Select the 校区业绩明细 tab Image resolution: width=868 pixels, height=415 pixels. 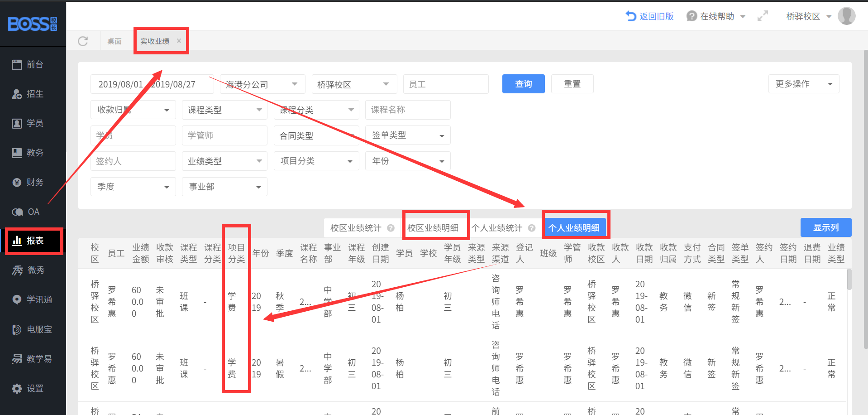pyautogui.click(x=433, y=228)
